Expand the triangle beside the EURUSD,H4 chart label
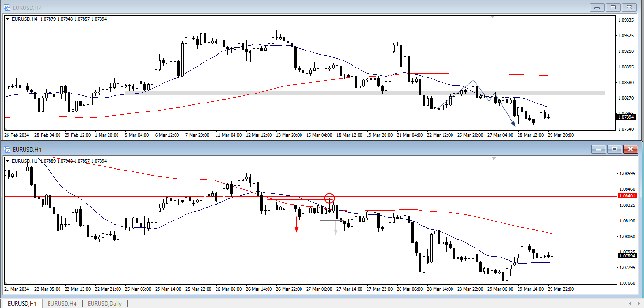 click(x=8, y=19)
